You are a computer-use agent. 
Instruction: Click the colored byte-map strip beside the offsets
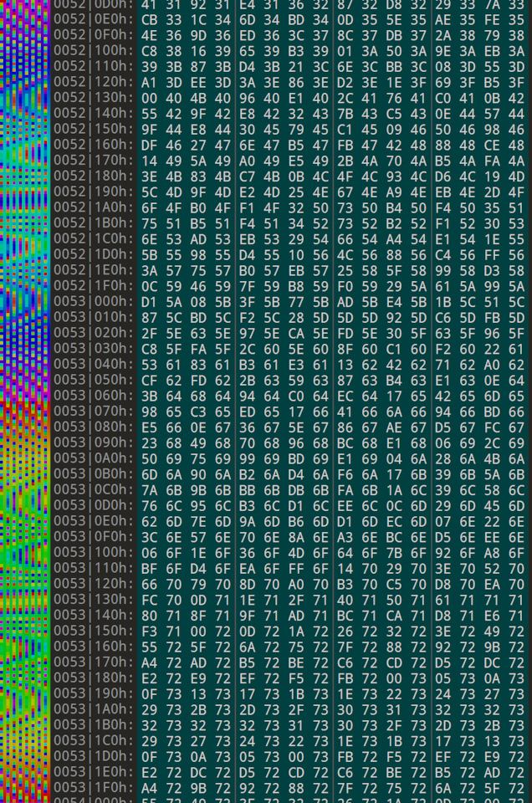tap(25, 401)
